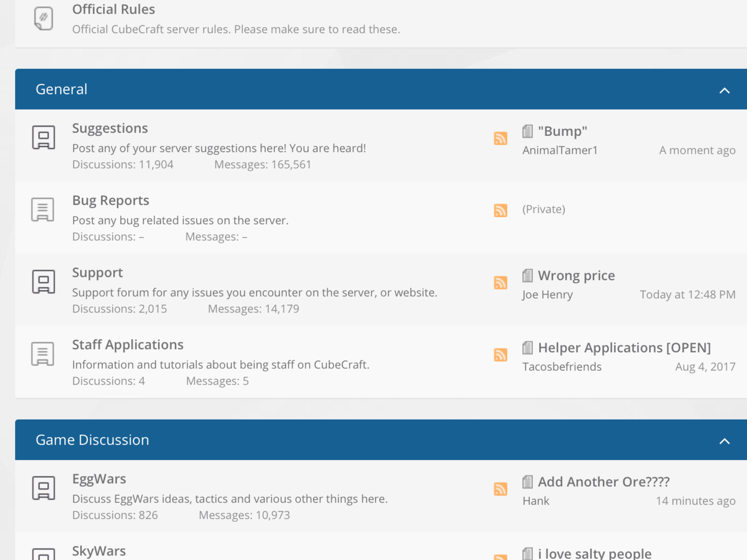The height and width of the screenshot is (560, 747).
Task: Click the Bug Reports forum node icon
Action: pos(43,210)
